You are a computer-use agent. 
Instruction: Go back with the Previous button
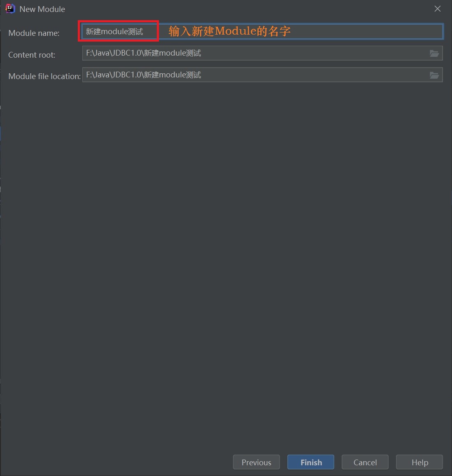pyautogui.click(x=256, y=462)
